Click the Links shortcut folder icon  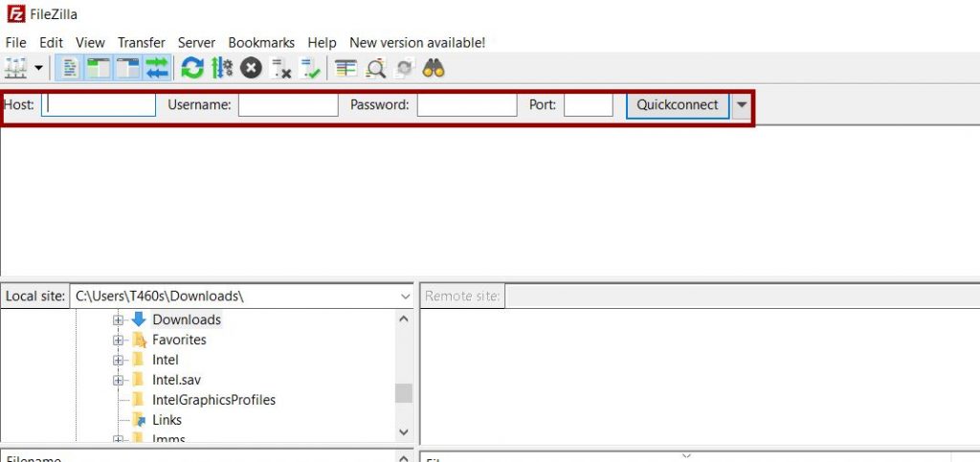click(139, 420)
